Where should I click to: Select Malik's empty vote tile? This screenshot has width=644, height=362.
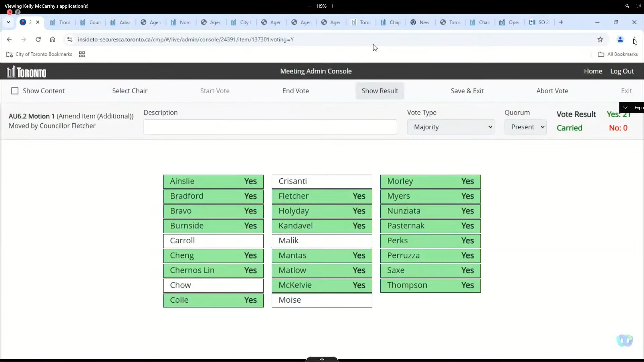point(322,241)
